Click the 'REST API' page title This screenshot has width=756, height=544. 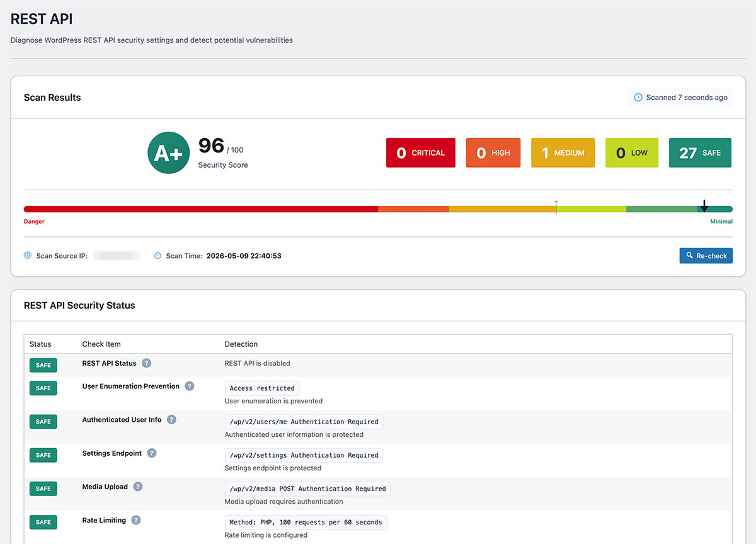click(x=42, y=19)
